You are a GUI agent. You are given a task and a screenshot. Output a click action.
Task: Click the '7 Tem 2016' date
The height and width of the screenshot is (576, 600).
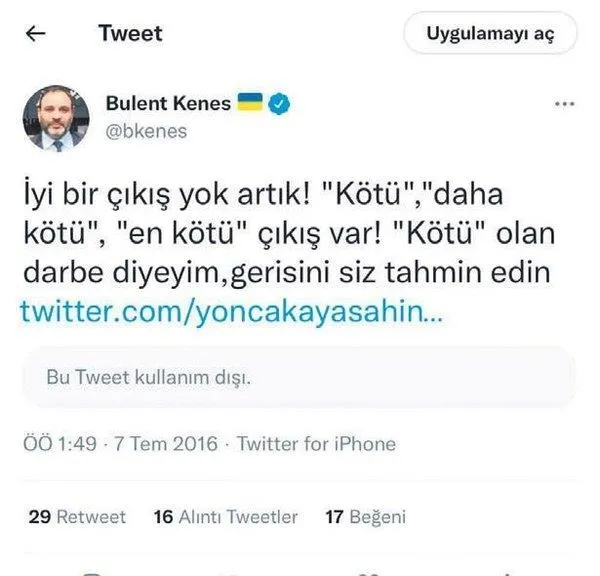coord(166,444)
